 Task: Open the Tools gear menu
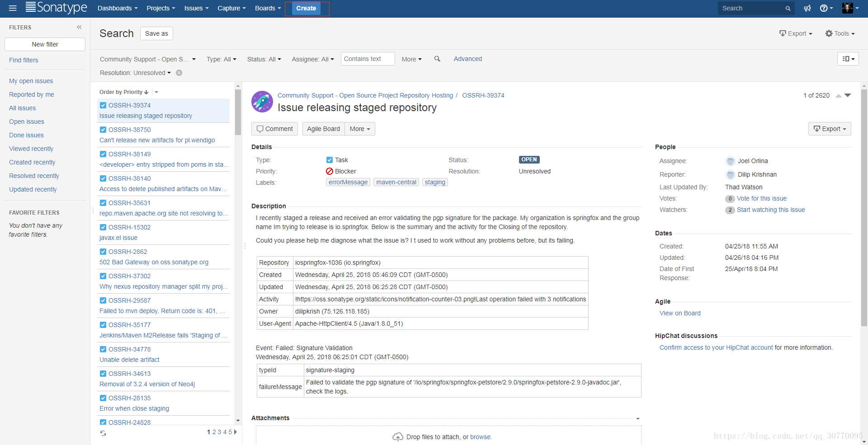(840, 33)
